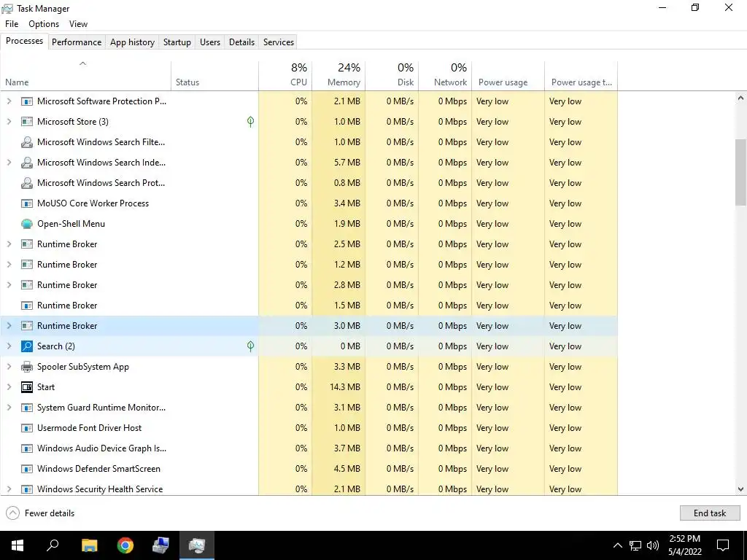Click the Spooler SubSystem App printer icon
Screen dimensions: 747x560
pos(27,367)
